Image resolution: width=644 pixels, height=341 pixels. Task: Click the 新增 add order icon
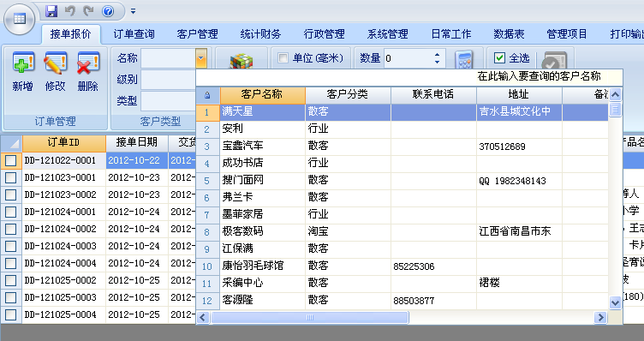pos(23,63)
